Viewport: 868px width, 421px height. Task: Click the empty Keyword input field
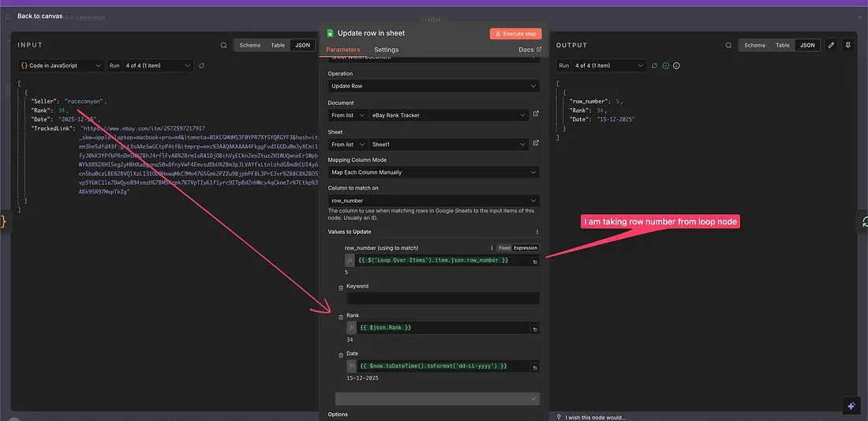pos(443,299)
